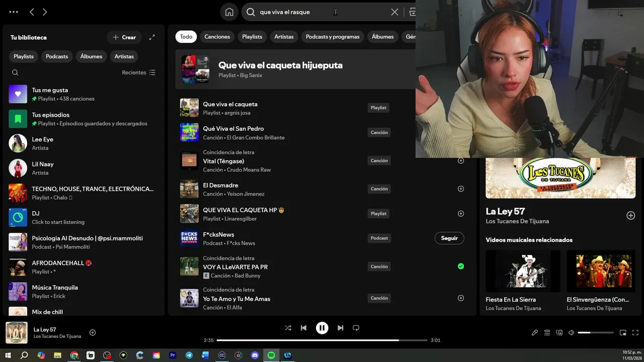Screen dimensions: 644x362
Task: Show lyrics with microphone icon
Action: coord(535,332)
